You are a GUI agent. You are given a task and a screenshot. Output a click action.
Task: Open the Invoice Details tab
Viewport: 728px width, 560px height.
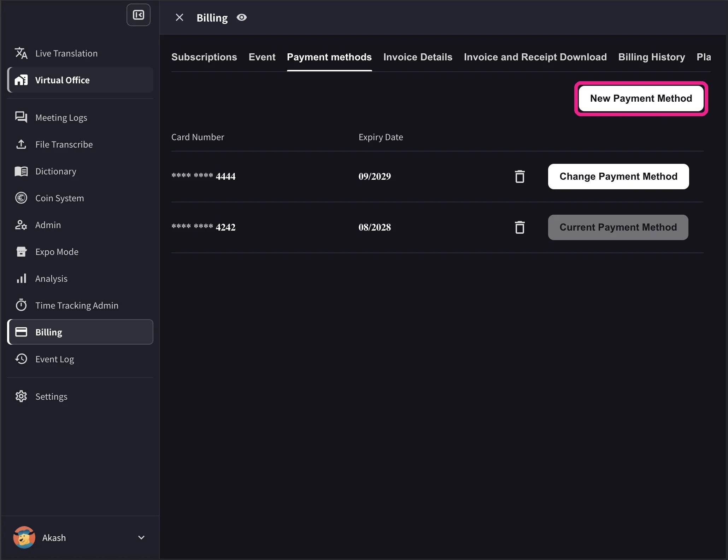point(418,57)
